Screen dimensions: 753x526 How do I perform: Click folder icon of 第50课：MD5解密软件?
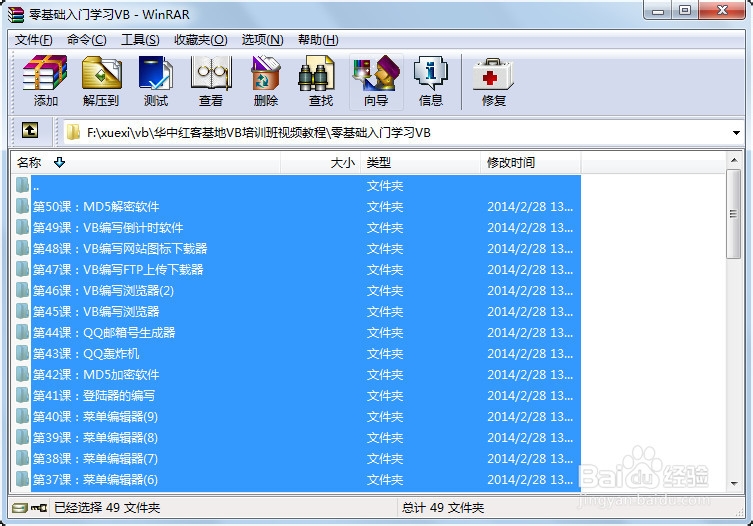22,206
